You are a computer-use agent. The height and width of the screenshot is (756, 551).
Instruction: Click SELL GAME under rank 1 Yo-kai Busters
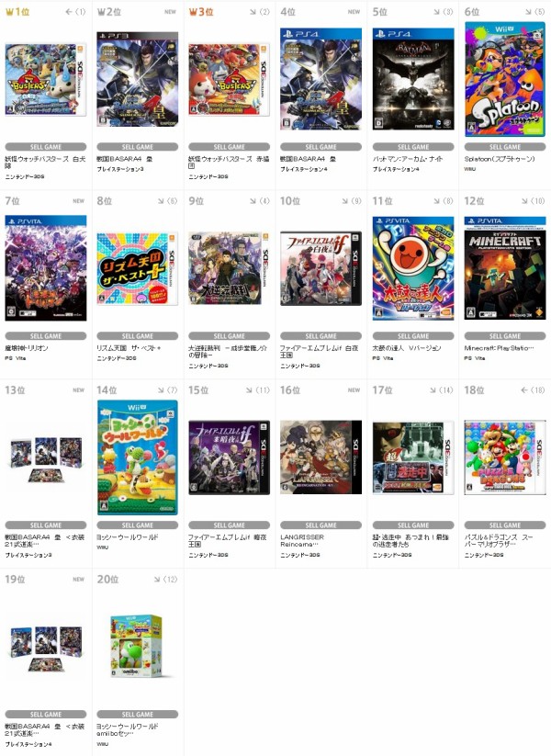(46, 147)
